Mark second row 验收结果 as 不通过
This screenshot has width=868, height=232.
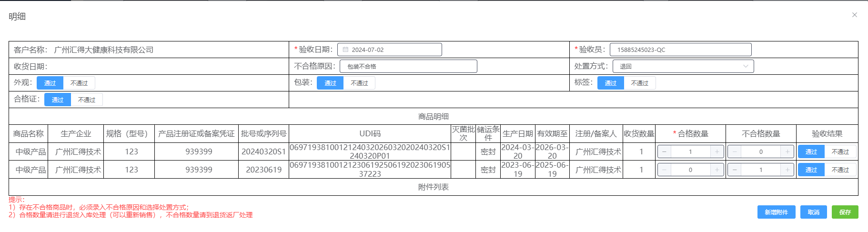click(x=840, y=170)
